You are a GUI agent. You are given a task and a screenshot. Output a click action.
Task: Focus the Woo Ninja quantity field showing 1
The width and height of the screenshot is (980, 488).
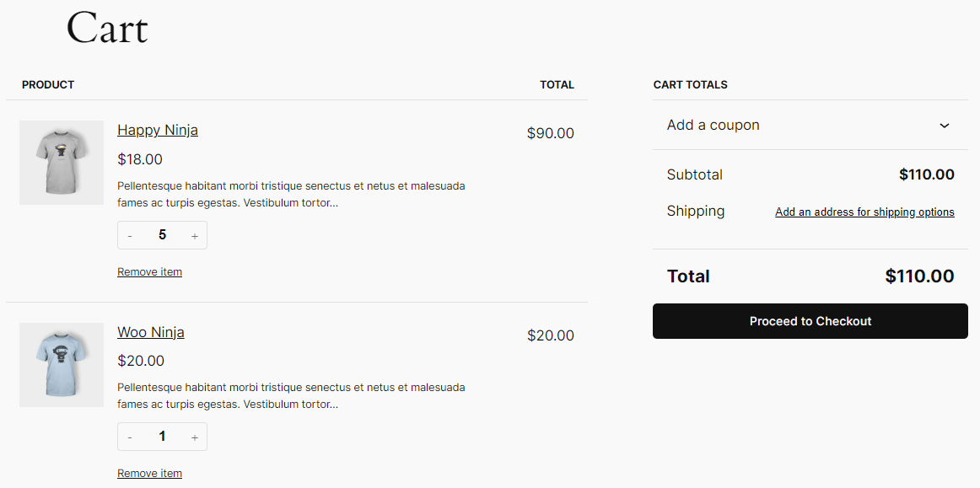[x=163, y=437]
